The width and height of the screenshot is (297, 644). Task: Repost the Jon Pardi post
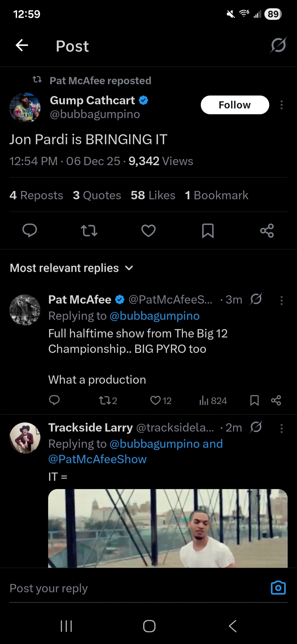[x=89, y=231]
